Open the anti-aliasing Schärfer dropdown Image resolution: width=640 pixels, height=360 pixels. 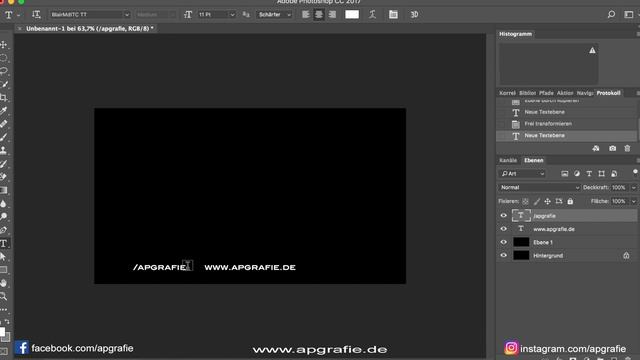pos(274,15)
